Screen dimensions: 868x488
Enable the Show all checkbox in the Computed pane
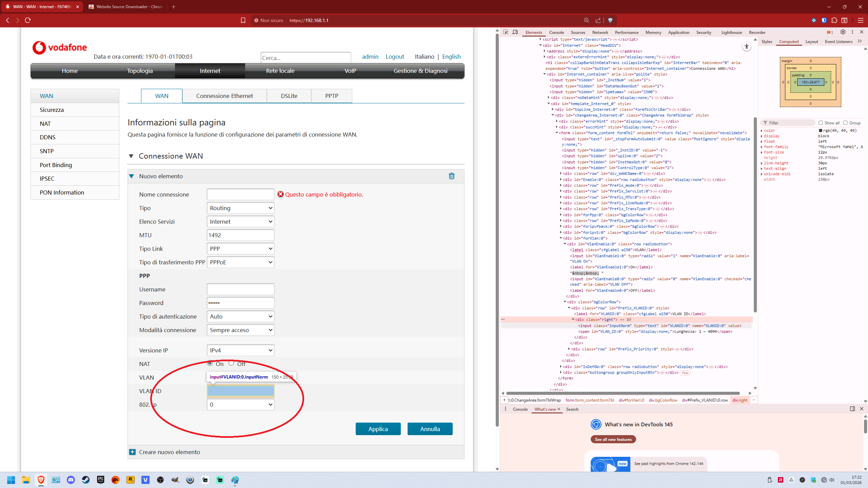(821, 123)
